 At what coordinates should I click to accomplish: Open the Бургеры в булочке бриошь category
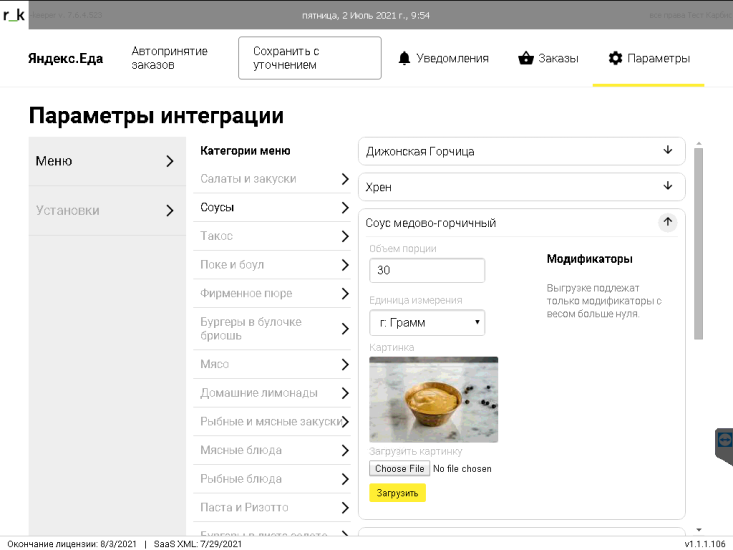(x=272, y=329)
